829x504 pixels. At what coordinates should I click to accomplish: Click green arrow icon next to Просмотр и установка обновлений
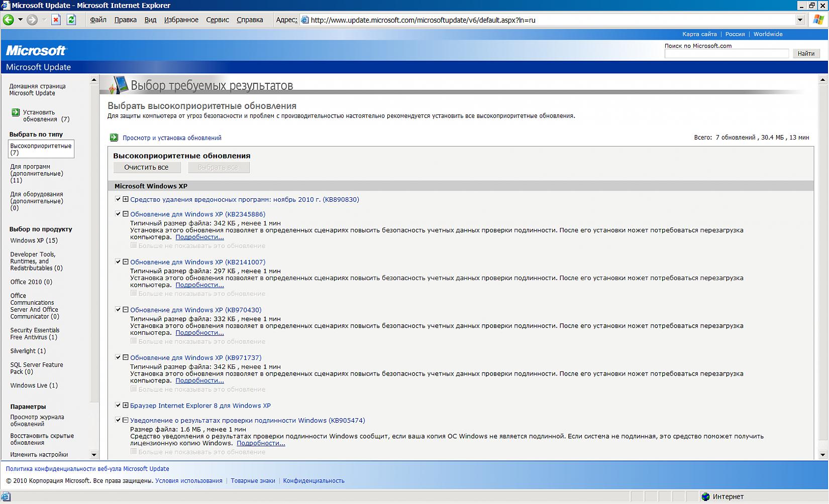(114, 138)
